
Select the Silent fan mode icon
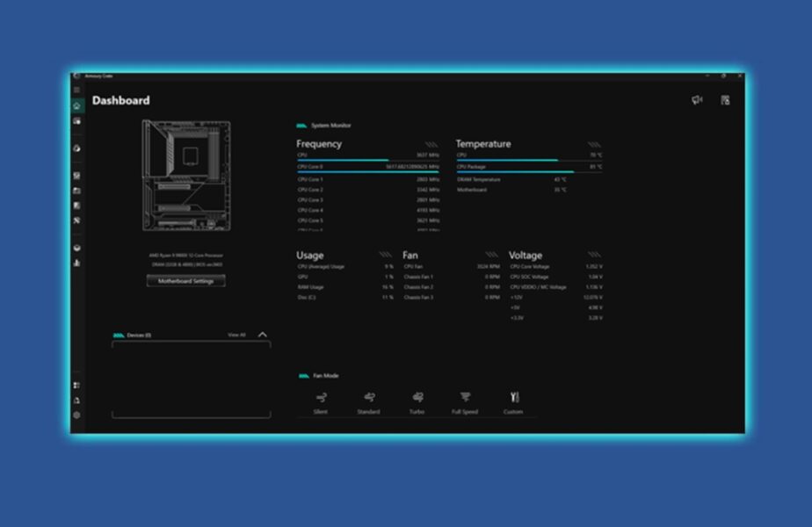[320, 398]
